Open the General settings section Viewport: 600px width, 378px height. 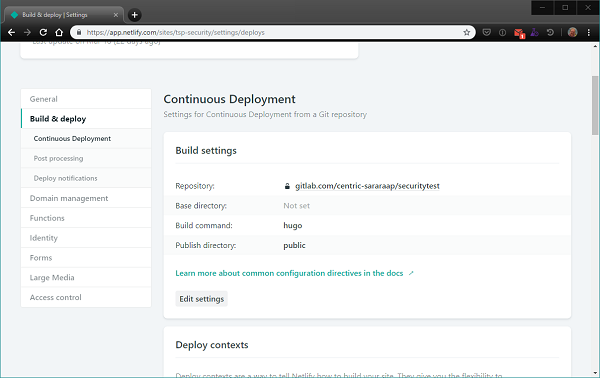click(x=86, y=99)
